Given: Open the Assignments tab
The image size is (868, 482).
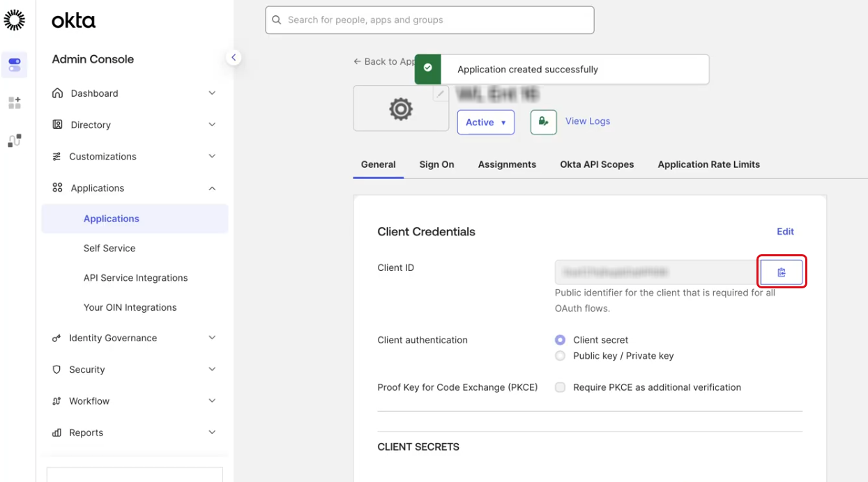Looking at the screenshot, I should 507,164.
